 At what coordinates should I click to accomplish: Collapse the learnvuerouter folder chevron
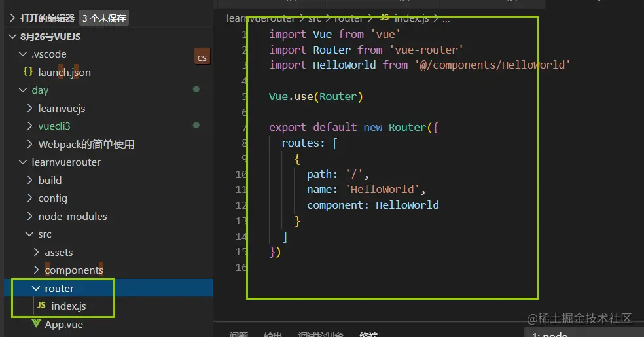tap(23, 162)
